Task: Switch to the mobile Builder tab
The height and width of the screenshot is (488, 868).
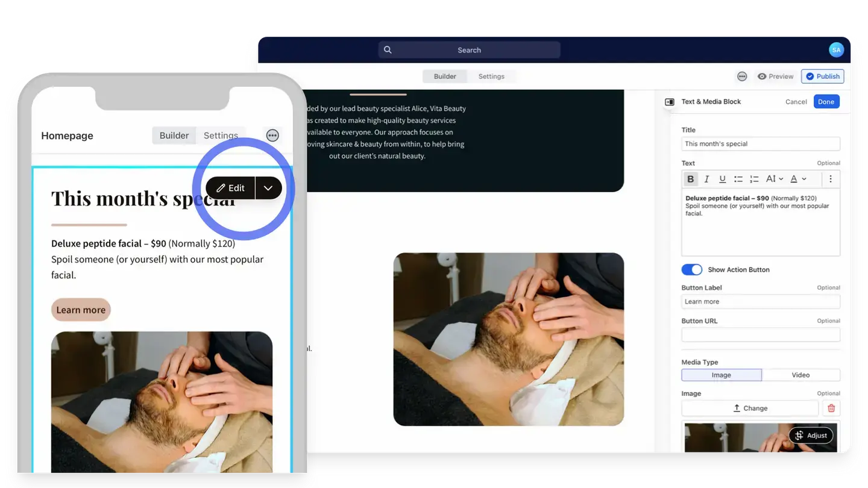Action: [x=174, y=136]
